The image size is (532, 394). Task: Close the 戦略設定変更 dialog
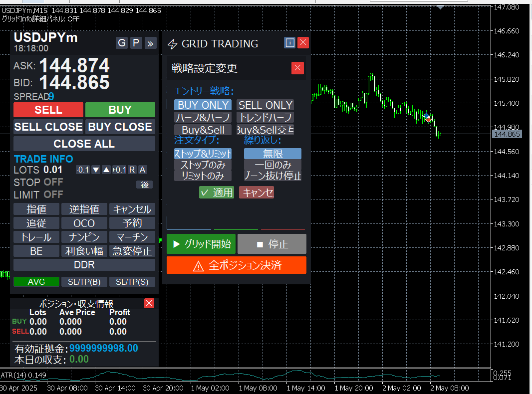(x=297, y=68)
